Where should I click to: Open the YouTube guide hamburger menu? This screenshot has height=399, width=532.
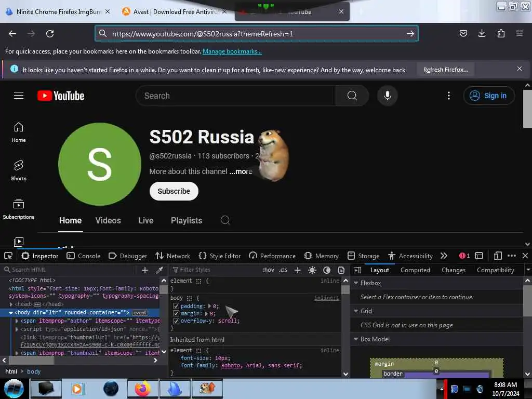(x=19, y=96)
